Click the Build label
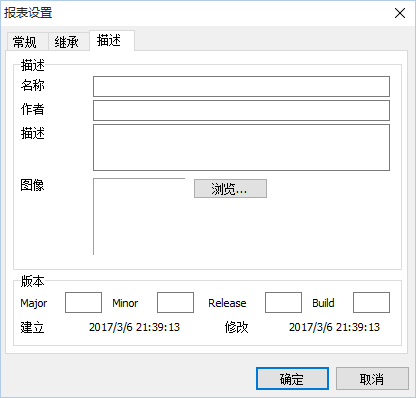Image resolution: width=416 pixels, height=398 pixels. pos(323,303)
